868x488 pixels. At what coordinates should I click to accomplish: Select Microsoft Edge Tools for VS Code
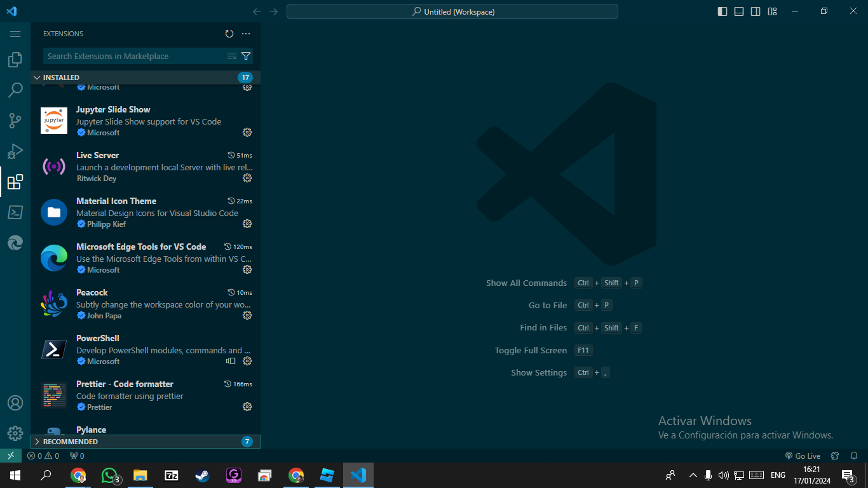(x=146, y=258)
